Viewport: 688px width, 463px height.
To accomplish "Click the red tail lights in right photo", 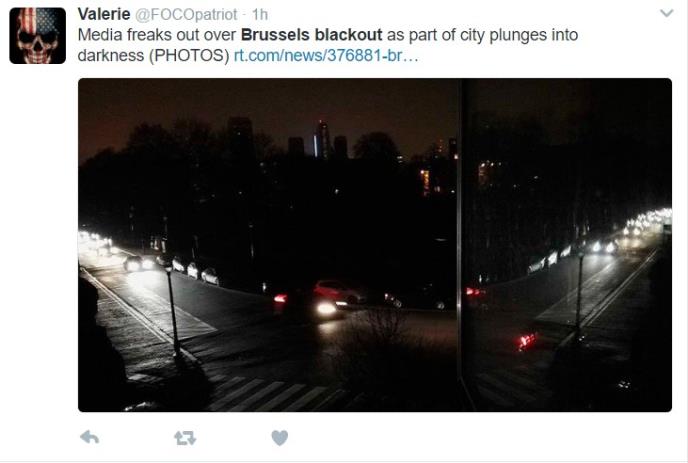I will pyautogui.click(x=527, y=341).
